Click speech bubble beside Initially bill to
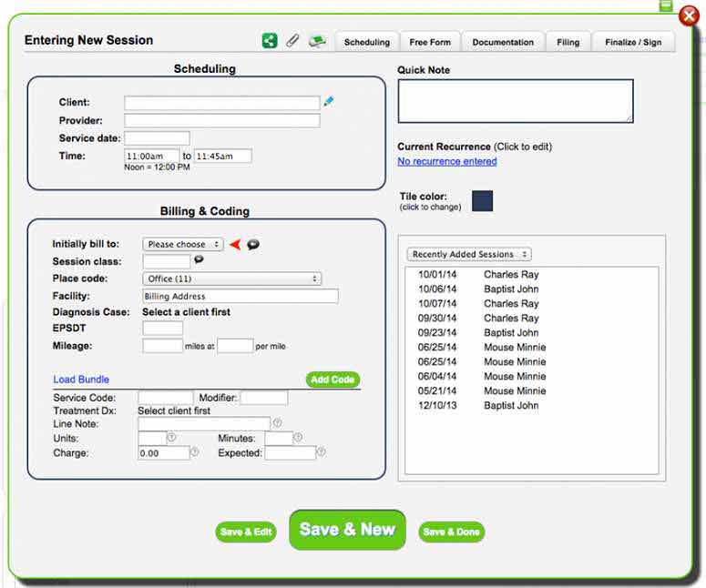The height and width of the screenshot is (588, 706). coord(253,245)
